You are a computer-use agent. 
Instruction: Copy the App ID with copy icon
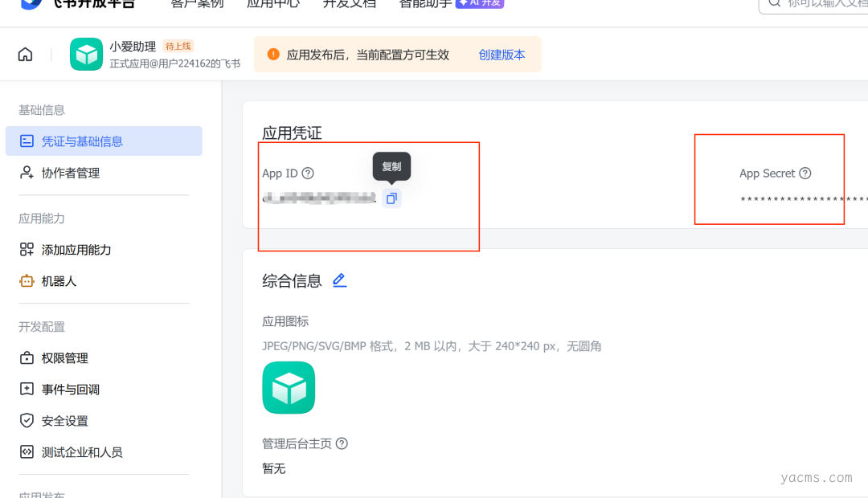[x=391, y=198]
